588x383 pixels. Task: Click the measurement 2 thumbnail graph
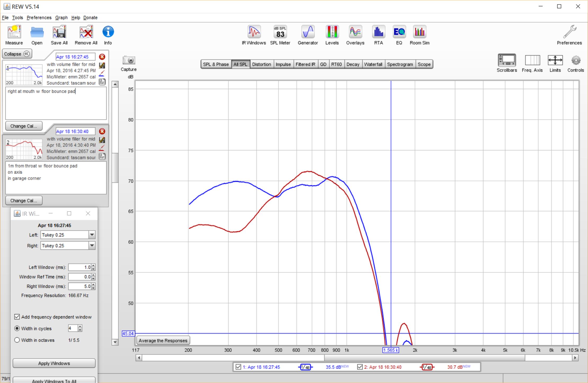24,149
